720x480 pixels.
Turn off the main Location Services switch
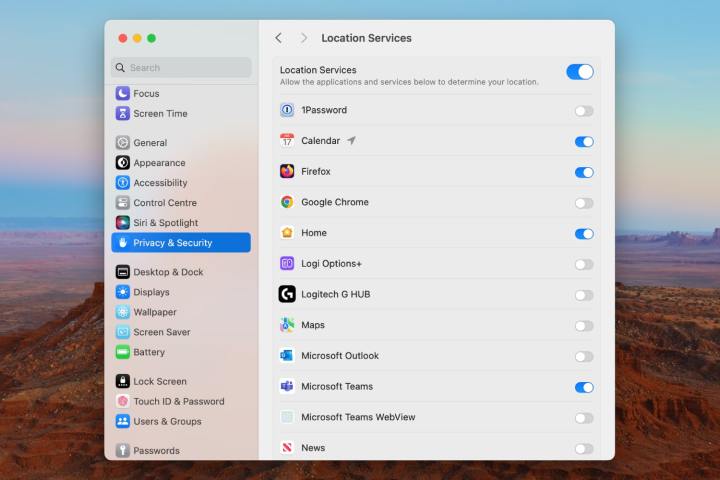coord(579,72)
